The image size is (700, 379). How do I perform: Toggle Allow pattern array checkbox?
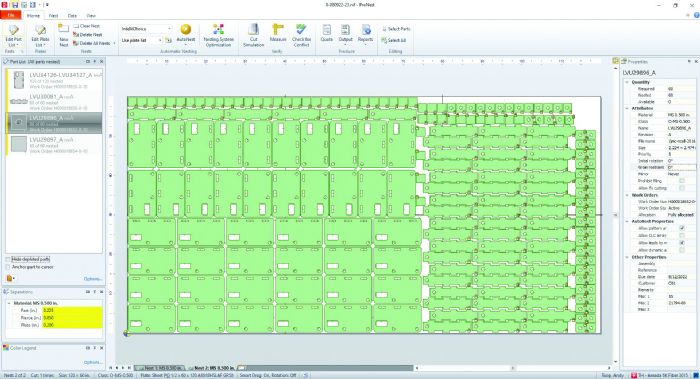click(x=682, y=228)
